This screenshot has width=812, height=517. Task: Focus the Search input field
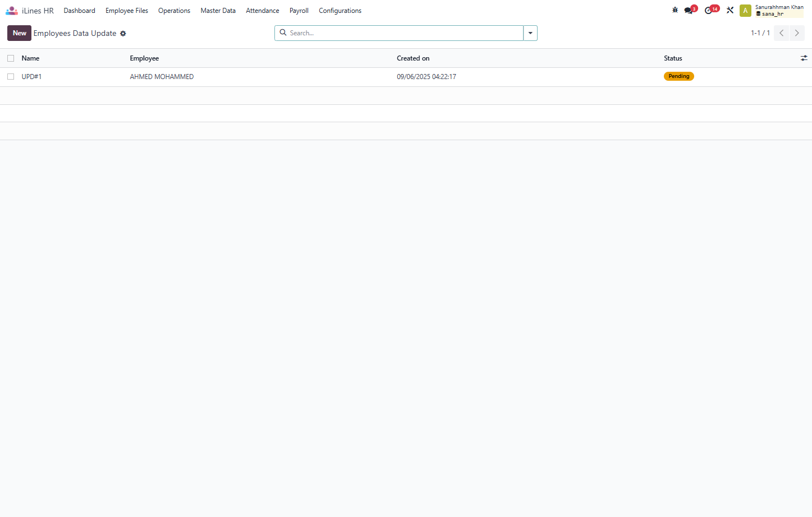click(x=405, y=33)
